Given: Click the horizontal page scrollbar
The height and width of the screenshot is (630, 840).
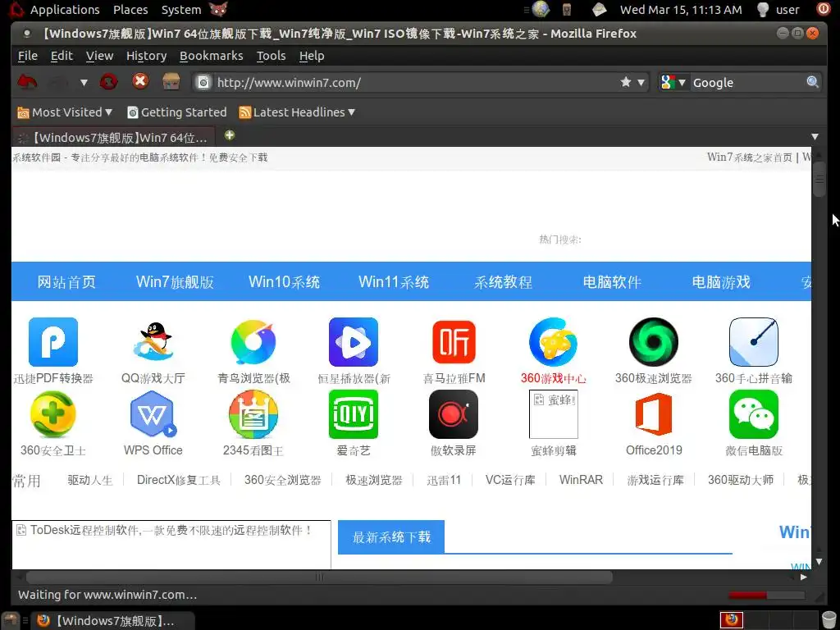Looking at the screenshot, I should pyautogui.click(x=319, y=577).
